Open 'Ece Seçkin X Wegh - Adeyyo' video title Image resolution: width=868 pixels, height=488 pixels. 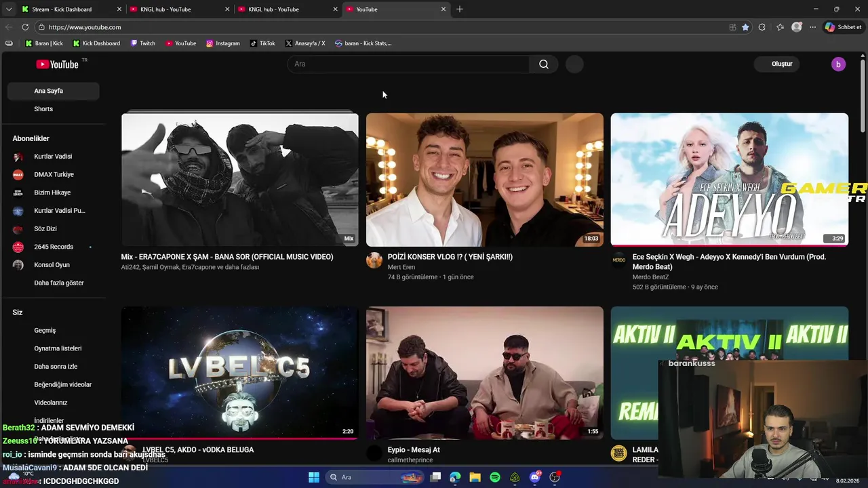point(729,262)
